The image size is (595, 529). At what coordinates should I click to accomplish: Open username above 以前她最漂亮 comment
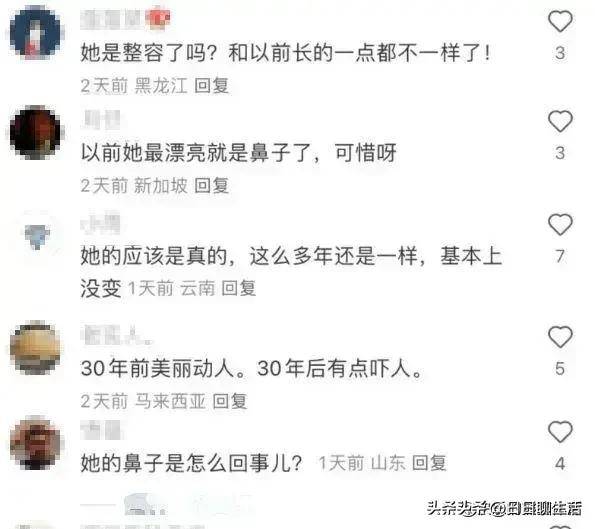(x=101, y=119)
